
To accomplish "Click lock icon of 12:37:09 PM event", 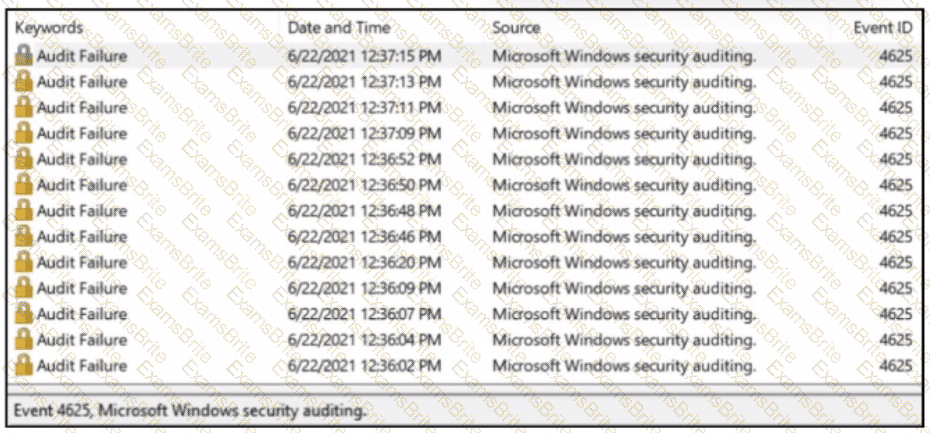I will coord(24,134).
